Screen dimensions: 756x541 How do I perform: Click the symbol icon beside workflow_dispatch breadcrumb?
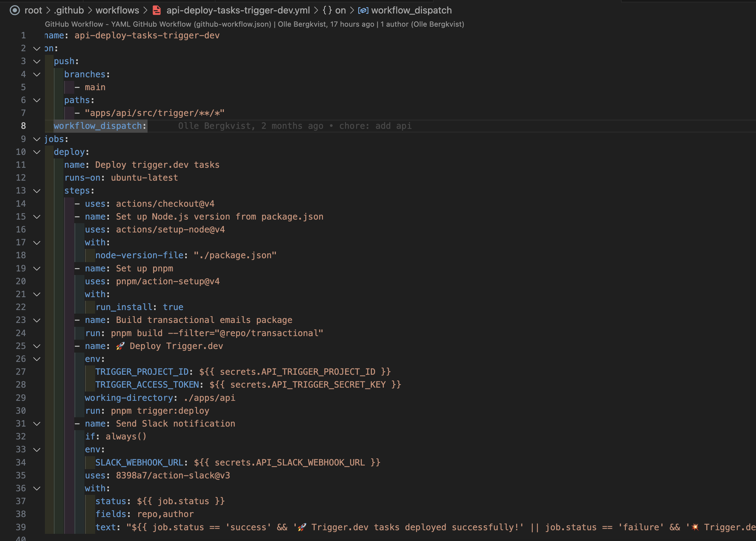363,10
